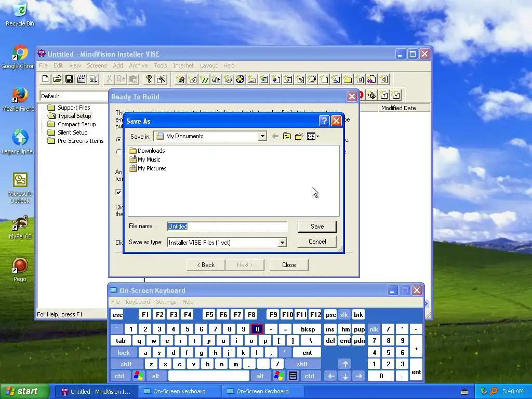Go back using the Save As back arrow
The height and width of the screenshot is (399, 532).
(275, 136)
